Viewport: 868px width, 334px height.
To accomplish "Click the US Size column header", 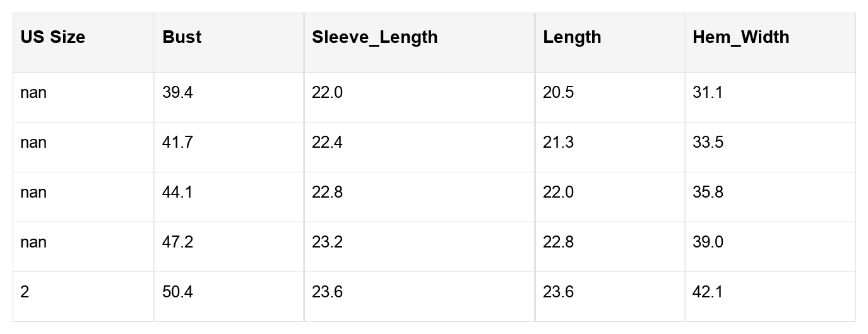I will pyautogui.click(x=53, y=37).
